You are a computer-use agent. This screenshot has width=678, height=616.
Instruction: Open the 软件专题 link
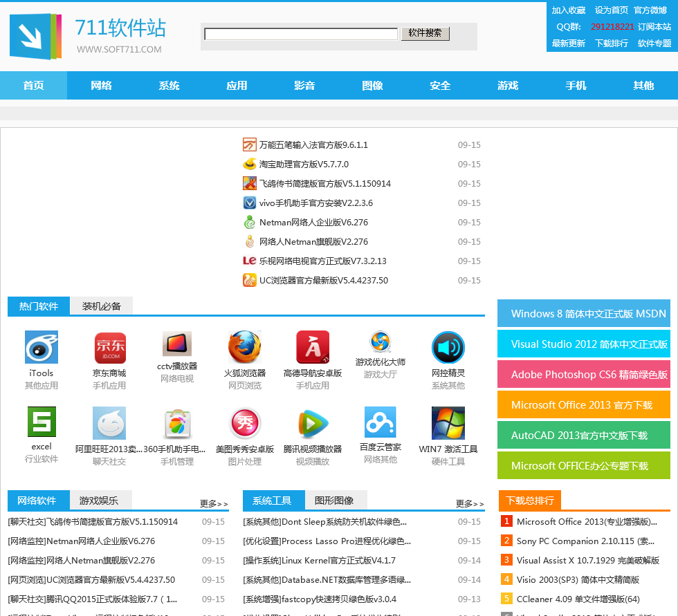coord(654,43)
